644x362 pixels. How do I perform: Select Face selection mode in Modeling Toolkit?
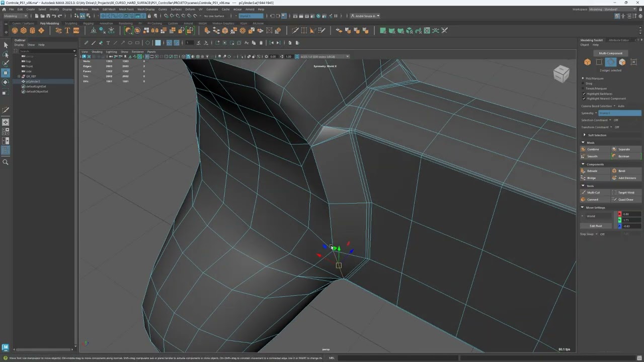622,62
